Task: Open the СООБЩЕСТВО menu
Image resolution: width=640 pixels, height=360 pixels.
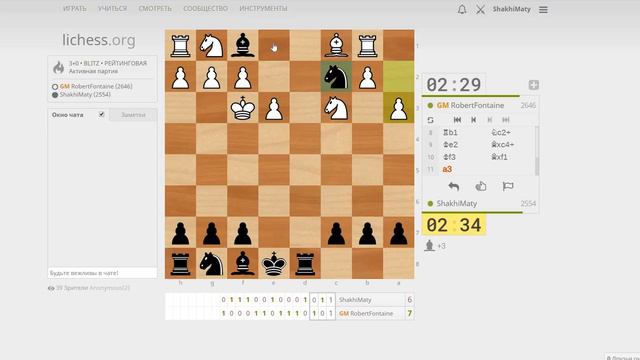Action: (x=205, y=8)
